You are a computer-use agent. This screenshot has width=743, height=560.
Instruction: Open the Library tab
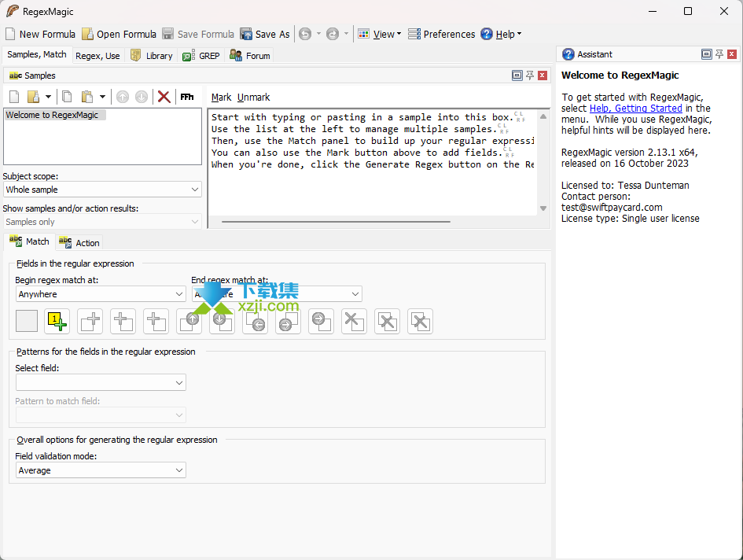(152, 56)
